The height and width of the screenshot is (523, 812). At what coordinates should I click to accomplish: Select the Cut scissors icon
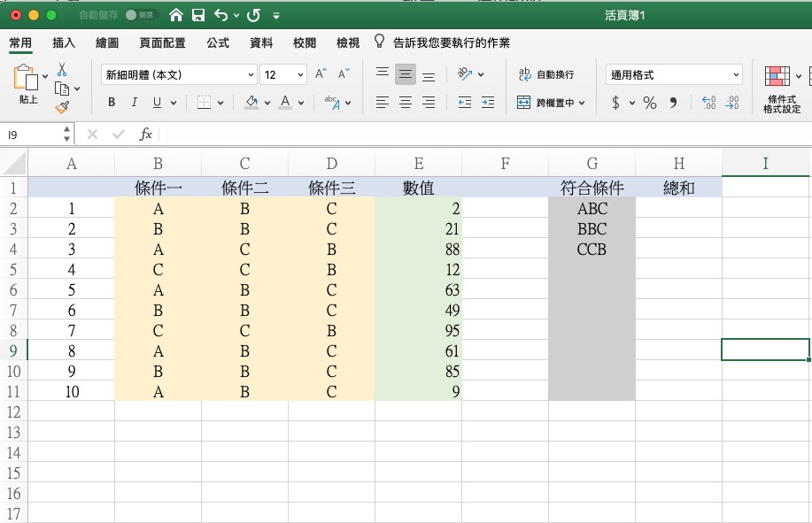point(62,70)
